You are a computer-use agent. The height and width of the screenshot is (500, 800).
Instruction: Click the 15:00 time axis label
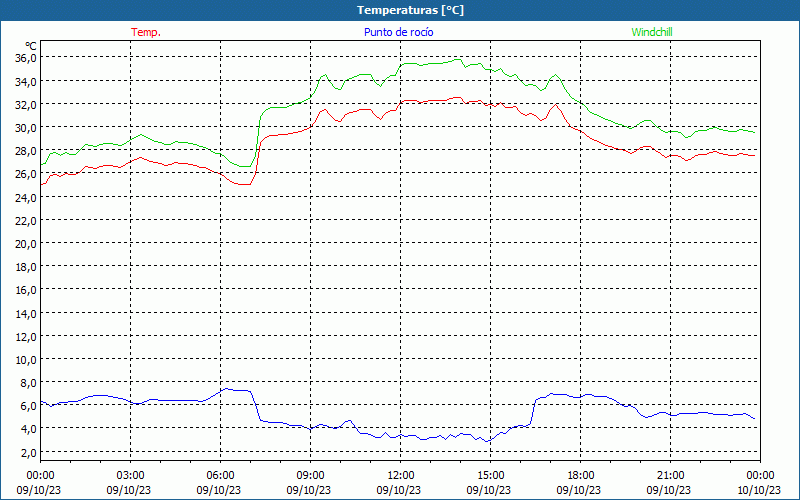click(490, 476)
